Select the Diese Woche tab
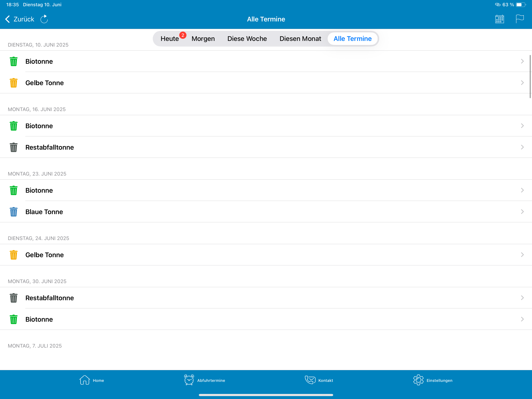Screen dimensions: 532x399 247,39
